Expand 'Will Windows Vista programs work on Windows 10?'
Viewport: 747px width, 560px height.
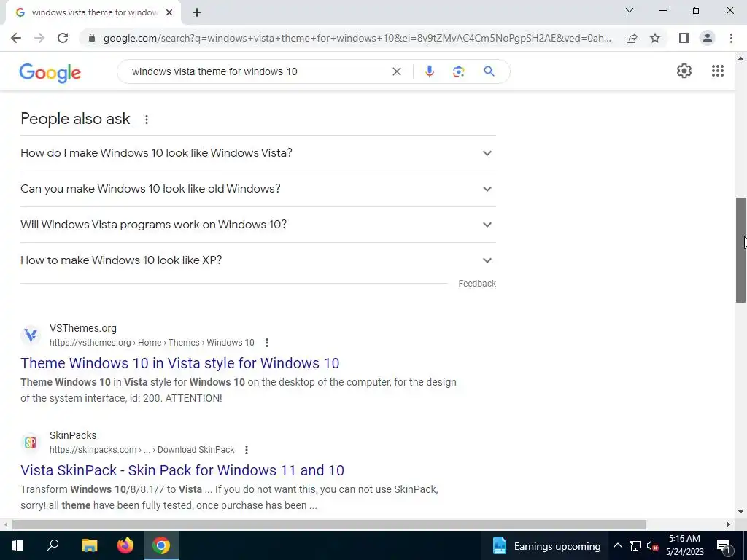pos(258,225)
